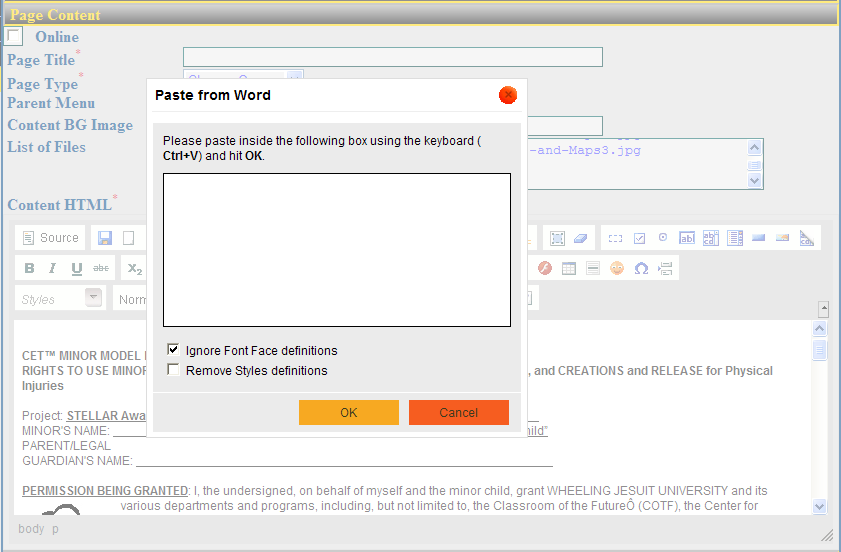Cancel the Paste from Word dialog
This screenshot has width=841, height=552.
pos(459,413)
